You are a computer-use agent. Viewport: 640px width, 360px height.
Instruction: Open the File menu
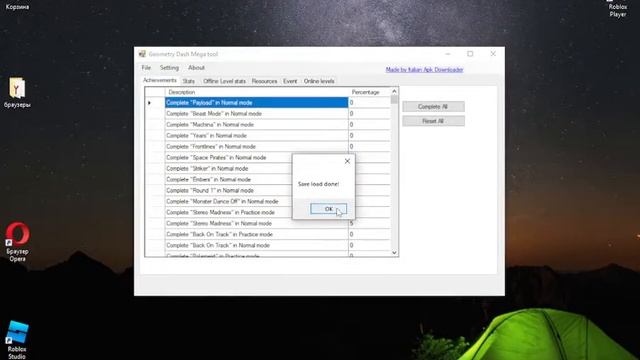click(146, 68)
